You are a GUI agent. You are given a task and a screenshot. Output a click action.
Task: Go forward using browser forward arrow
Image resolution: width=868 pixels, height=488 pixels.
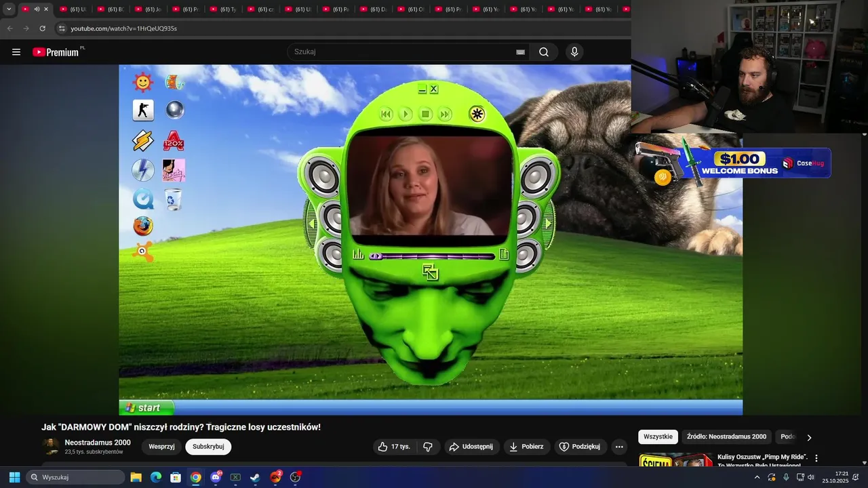coord(26,28)
